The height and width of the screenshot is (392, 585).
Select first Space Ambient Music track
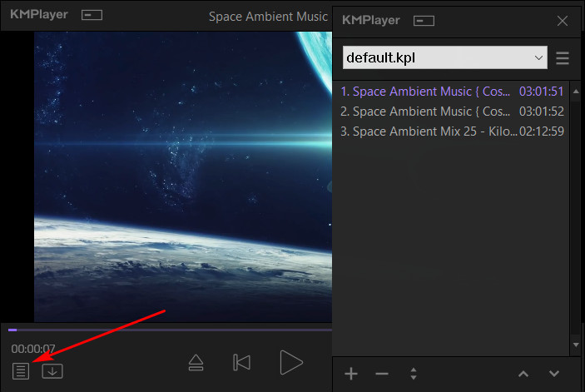click(430, 91)
